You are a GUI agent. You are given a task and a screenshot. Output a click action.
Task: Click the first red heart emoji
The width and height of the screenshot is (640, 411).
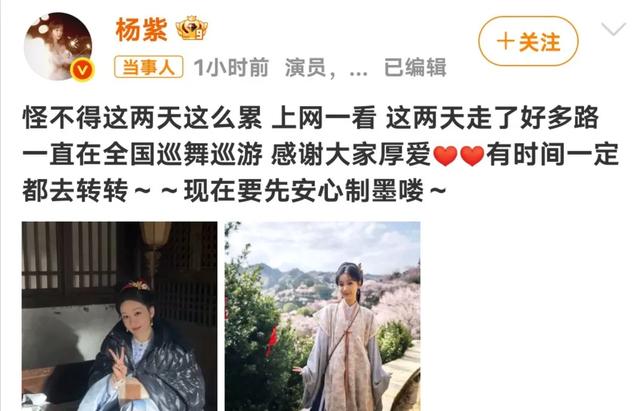445,156
